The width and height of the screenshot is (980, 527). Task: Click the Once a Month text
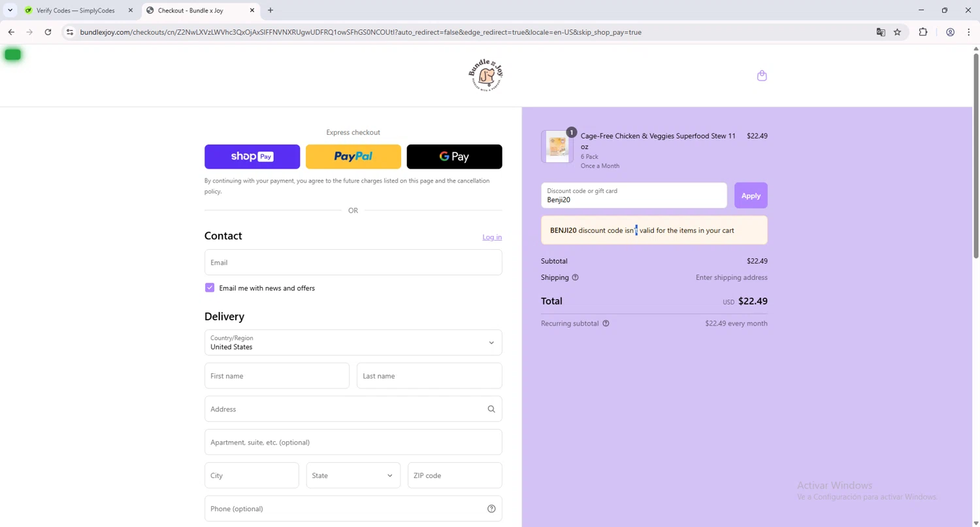600,166
